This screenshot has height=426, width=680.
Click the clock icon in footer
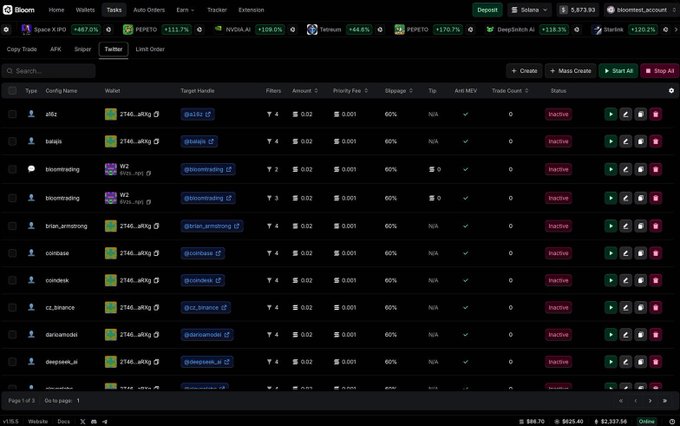[x=672, y=421]
